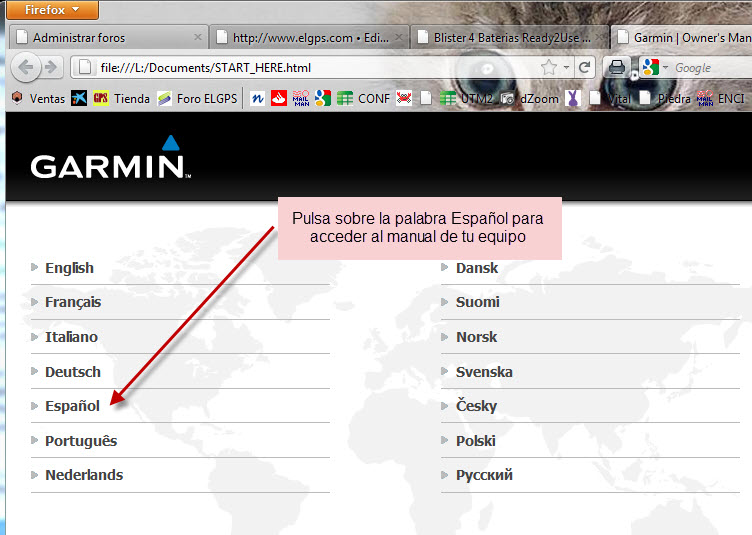
Task: Select the Français language link
Action: [x=73, y=302]
